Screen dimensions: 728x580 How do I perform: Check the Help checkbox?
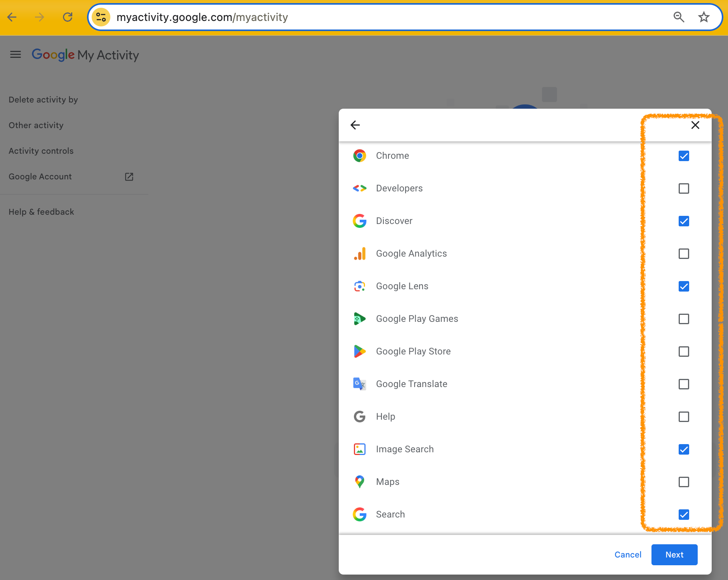(684, 417)
